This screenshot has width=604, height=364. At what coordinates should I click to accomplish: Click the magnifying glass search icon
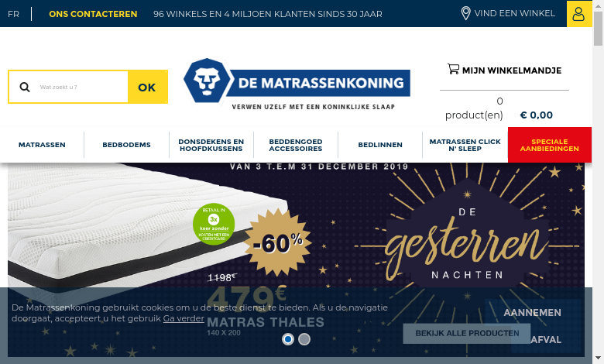[x=25, y=87]
